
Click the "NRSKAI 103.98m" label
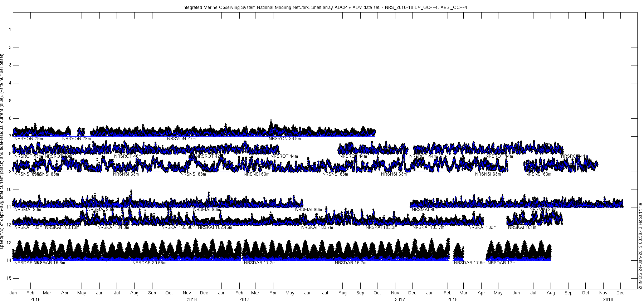coord(179,227)
